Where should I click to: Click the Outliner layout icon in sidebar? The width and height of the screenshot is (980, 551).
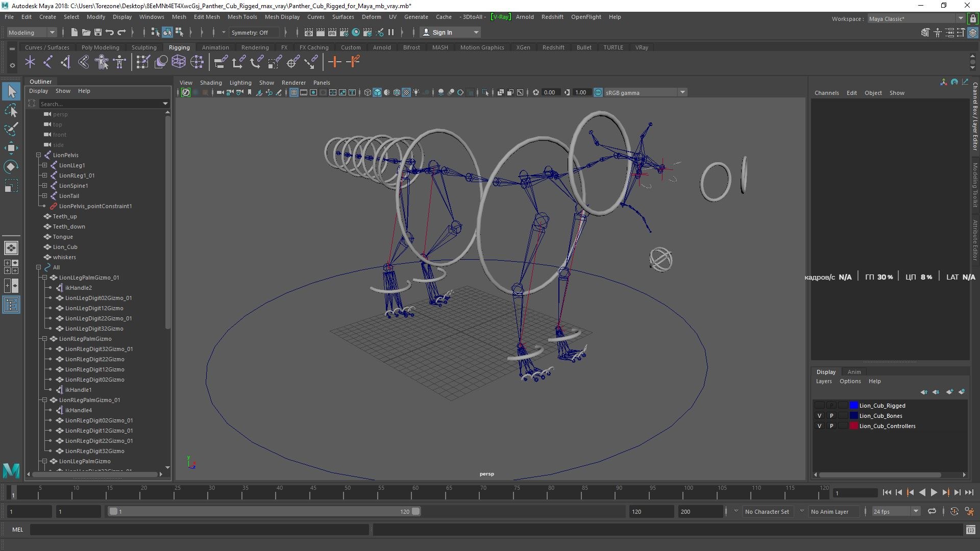pos(11,305)
